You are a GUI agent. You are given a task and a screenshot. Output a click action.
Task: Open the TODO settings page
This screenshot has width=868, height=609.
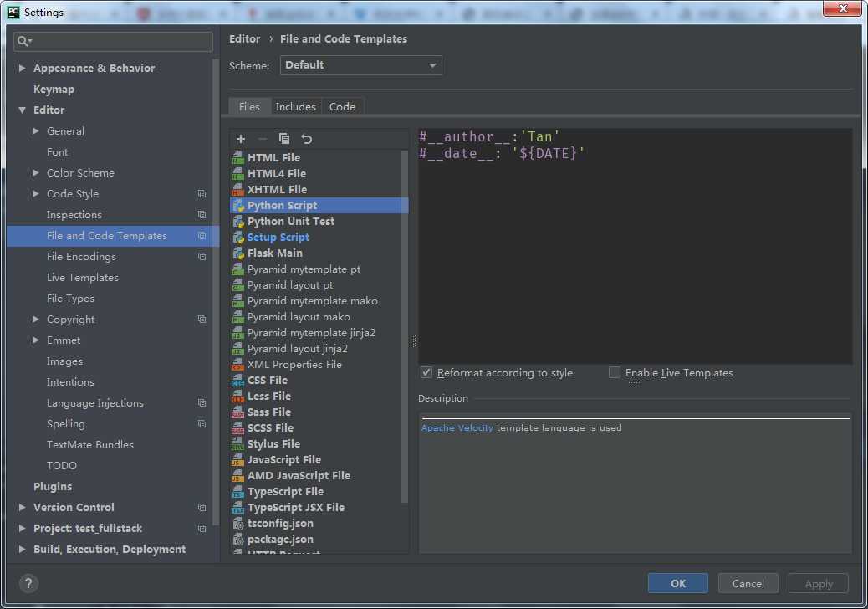[61, 466]
